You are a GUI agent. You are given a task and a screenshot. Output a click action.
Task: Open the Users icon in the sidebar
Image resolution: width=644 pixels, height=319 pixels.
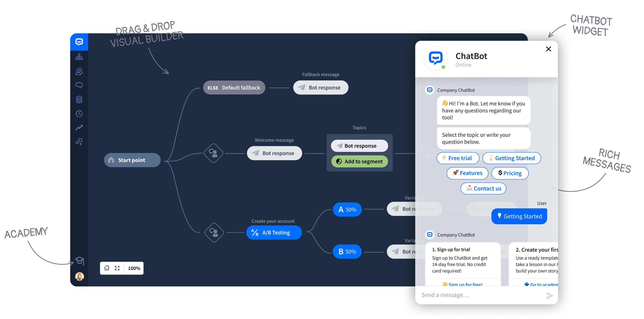click(79, 71)
